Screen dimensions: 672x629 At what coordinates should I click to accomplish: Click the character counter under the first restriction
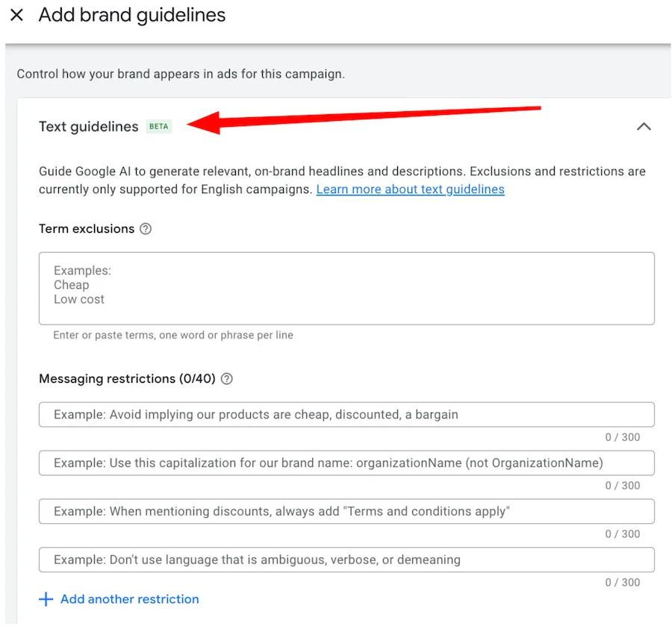click(x=623, y=437)
